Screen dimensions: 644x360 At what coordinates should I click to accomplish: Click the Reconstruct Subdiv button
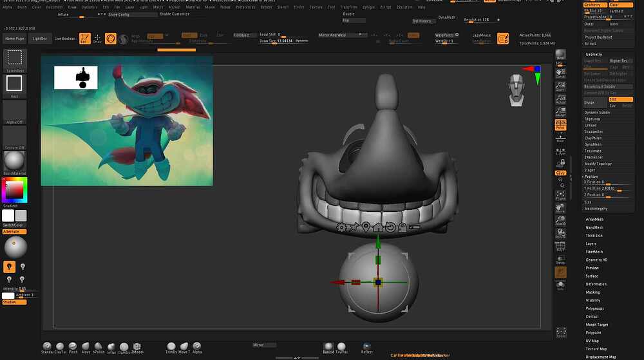tap(608, 86)
